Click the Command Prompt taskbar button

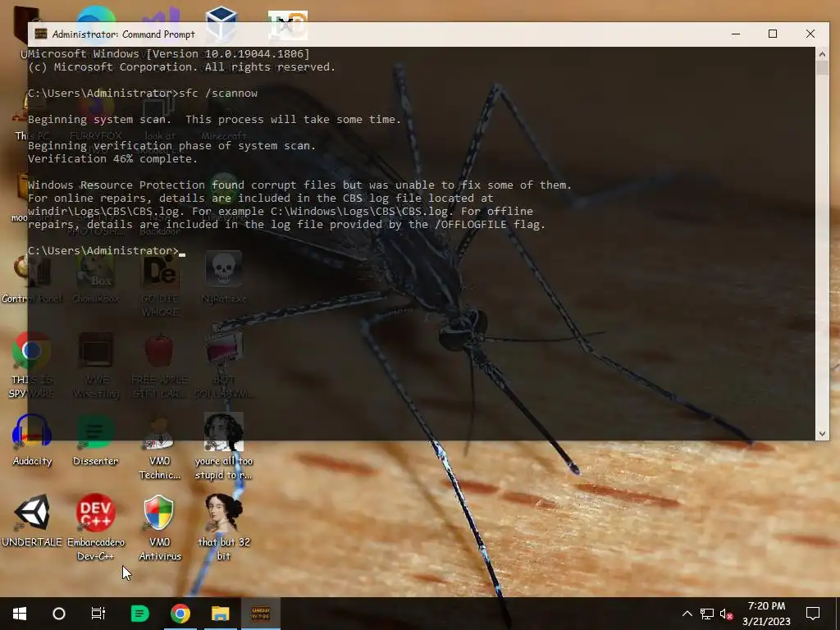[260, 614]
